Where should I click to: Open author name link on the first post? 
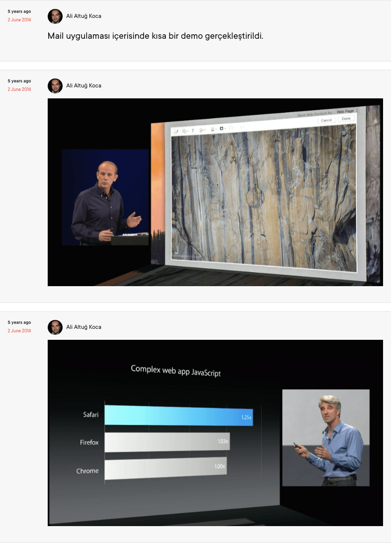(83, 16)
